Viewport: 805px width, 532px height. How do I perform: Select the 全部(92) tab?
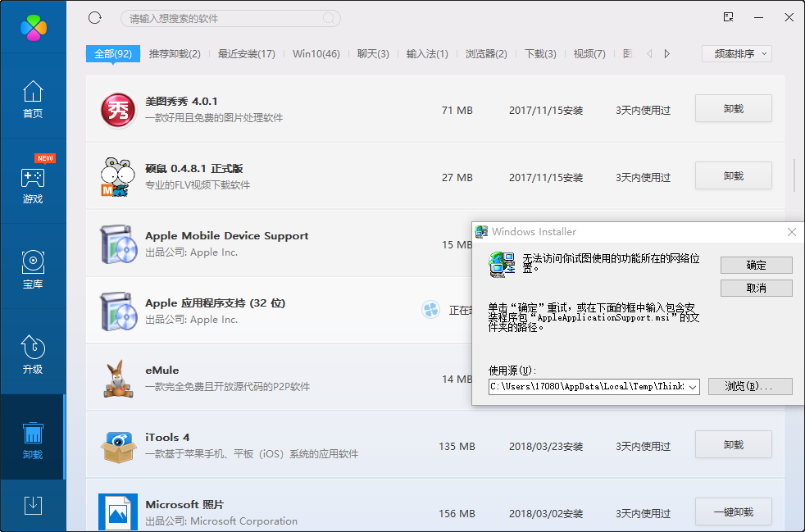pyautogui.click(x=113, y=53)
